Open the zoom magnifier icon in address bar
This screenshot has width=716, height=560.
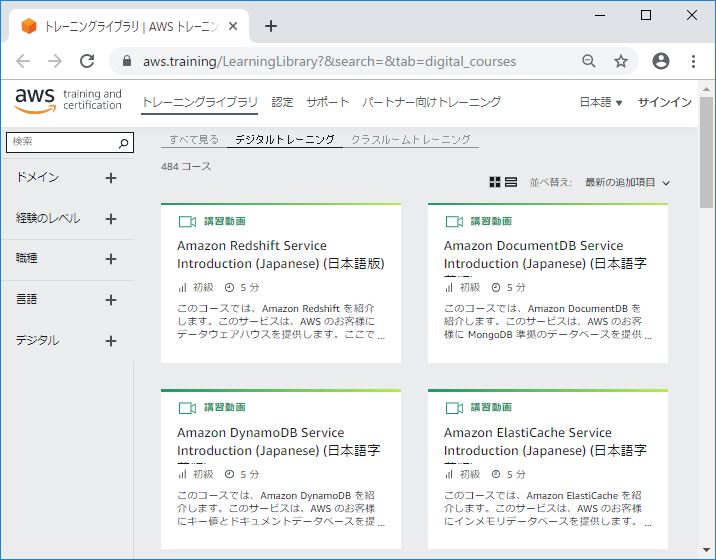589,61
